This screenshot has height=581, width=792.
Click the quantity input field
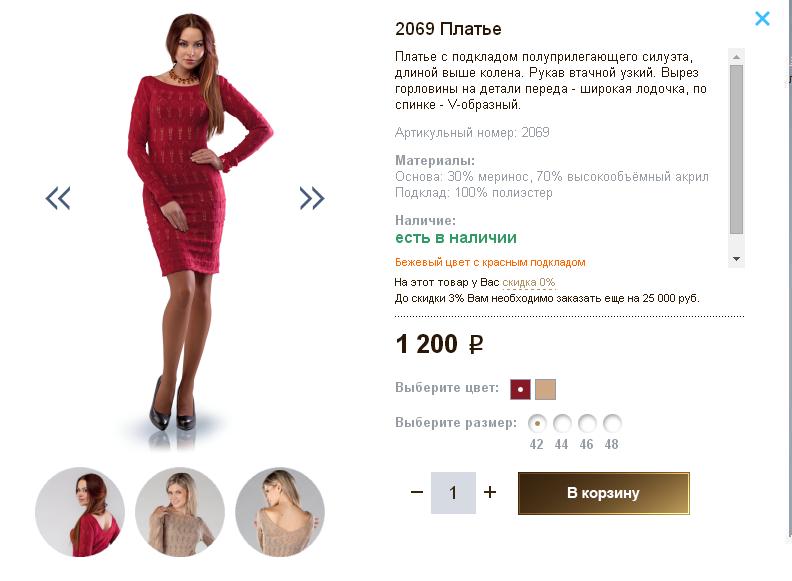pos(453,493)
